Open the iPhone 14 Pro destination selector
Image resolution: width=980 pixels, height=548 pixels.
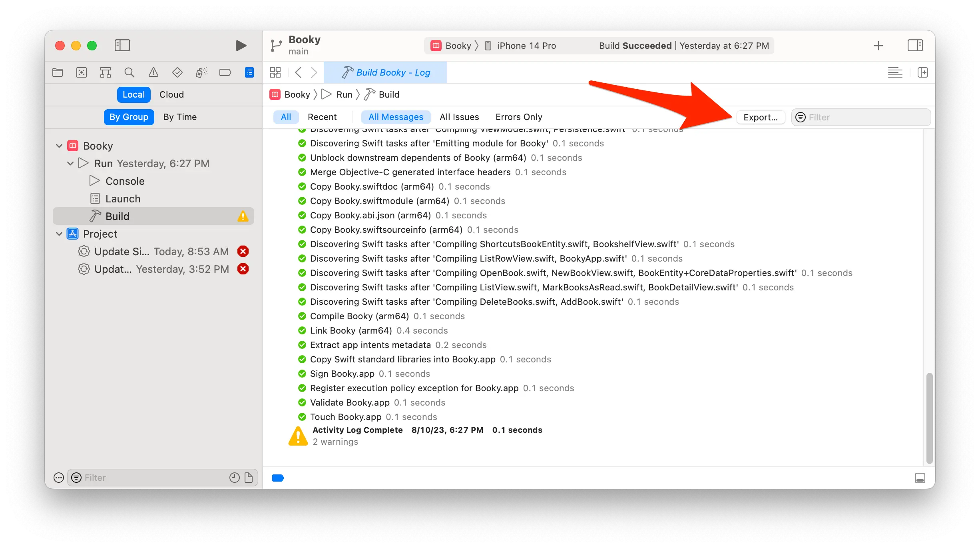tap(520, 46)
